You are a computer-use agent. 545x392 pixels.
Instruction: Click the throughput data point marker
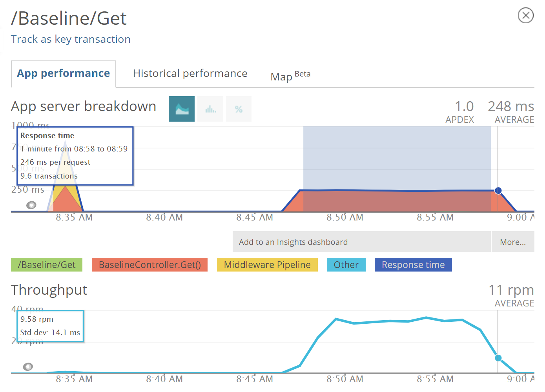(x=498, y=358)
